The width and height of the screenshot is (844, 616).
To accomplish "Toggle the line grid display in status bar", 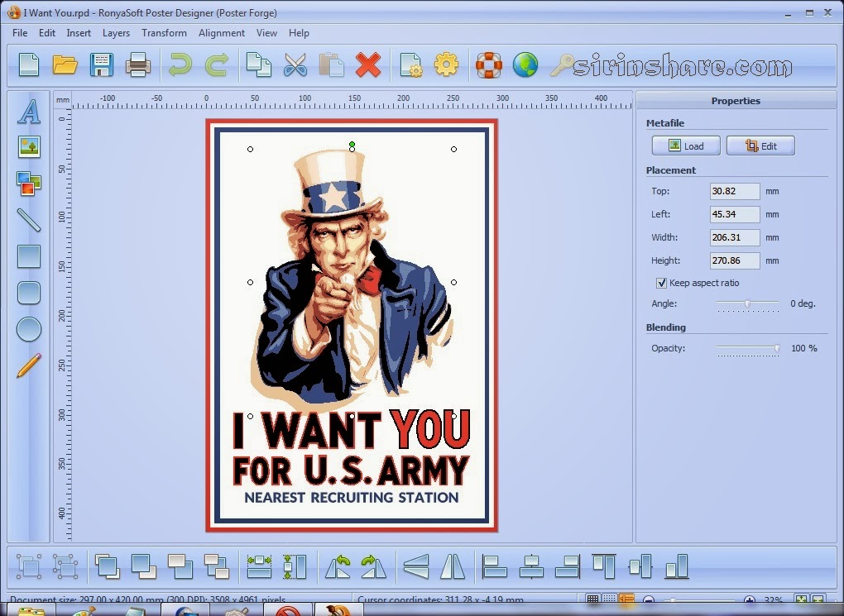I will pos(592,599).
